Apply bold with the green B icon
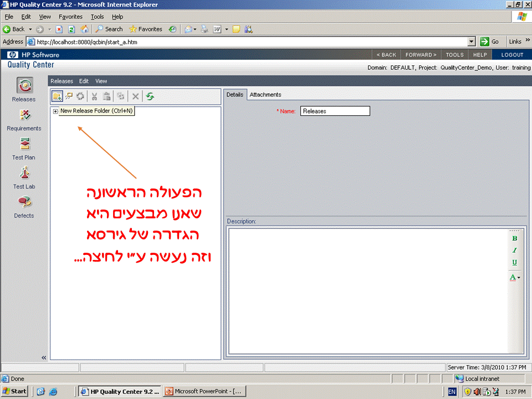Viewport: 532px width, 399px height. click(x=515, y=238)
